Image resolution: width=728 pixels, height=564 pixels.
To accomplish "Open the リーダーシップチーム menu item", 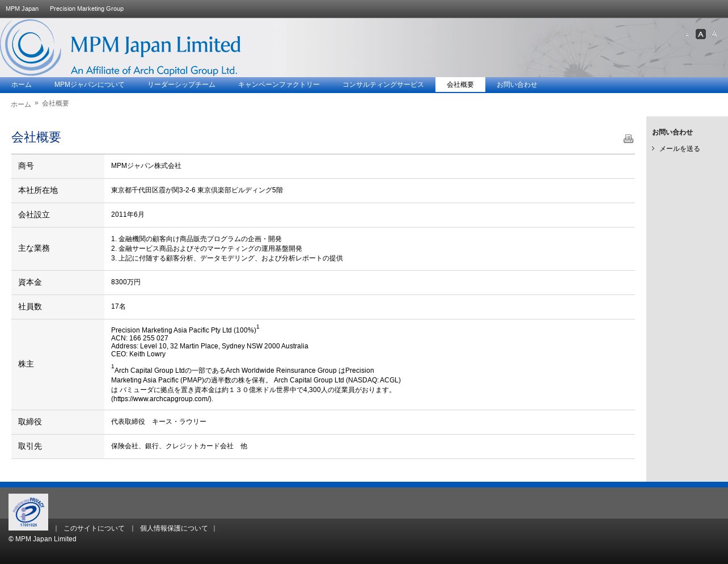I will (181, 85).
